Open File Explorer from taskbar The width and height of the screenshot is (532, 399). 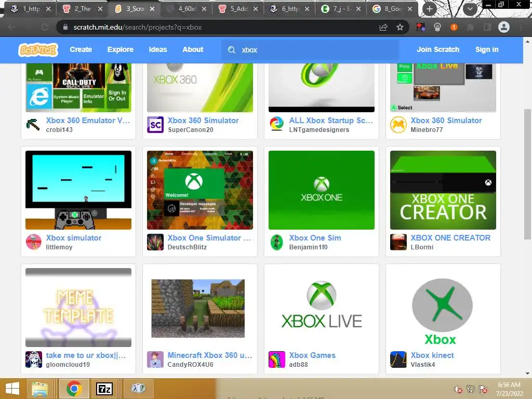point(40,389)
